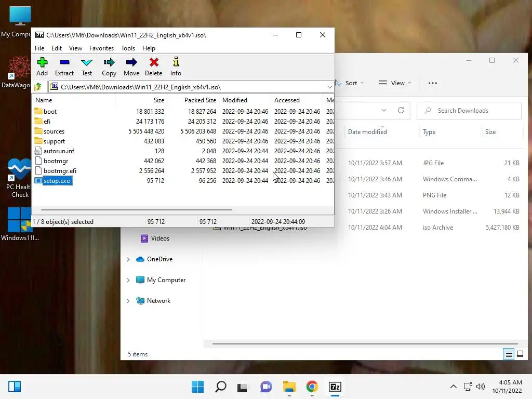Expand the 7-Zip address path dropdown

pos(329,87)
